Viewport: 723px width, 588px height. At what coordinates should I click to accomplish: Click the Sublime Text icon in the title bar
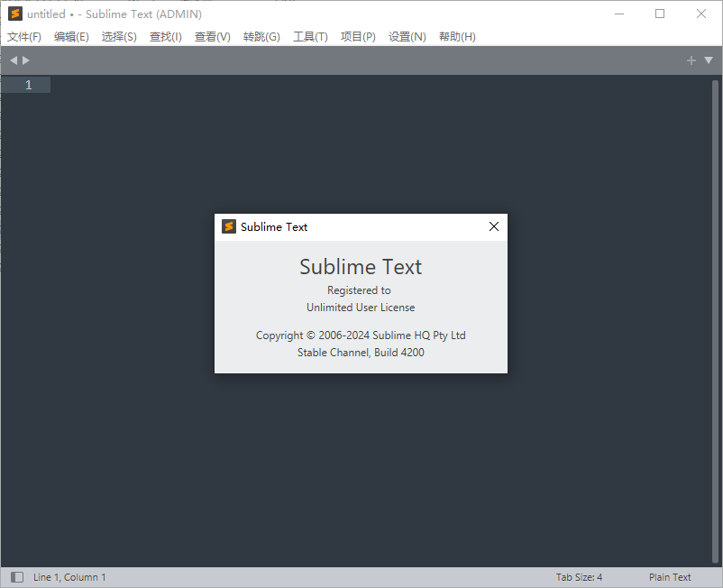14,14
